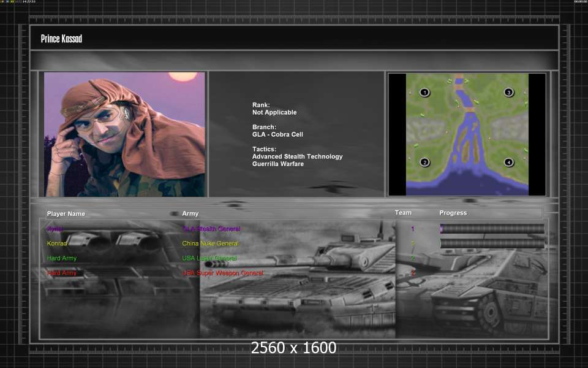Click the Prince Kassad portrait image
The height and width of the screenshot is (368, 588).
(124, 134)
